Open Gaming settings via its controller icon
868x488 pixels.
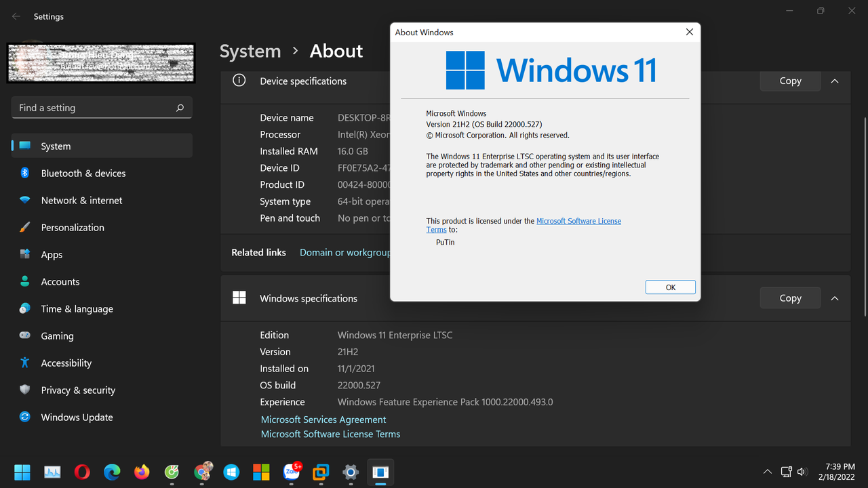tap(25, 335)
